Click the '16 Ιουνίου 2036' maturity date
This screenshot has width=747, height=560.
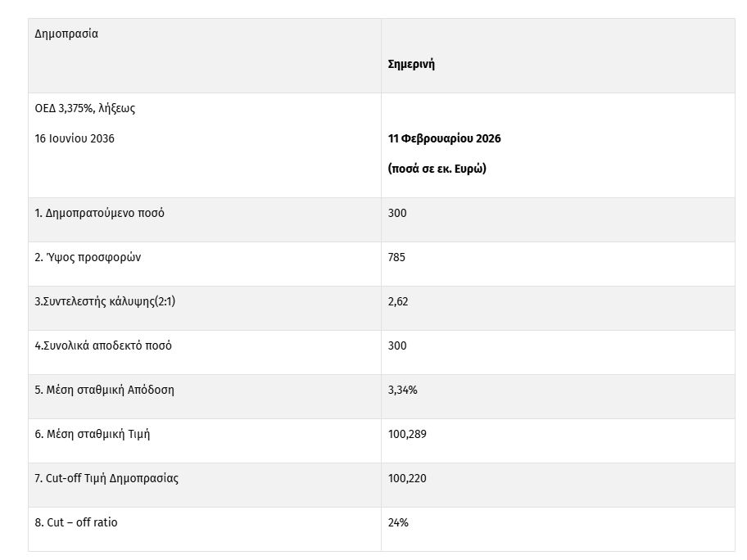(75, 139)
